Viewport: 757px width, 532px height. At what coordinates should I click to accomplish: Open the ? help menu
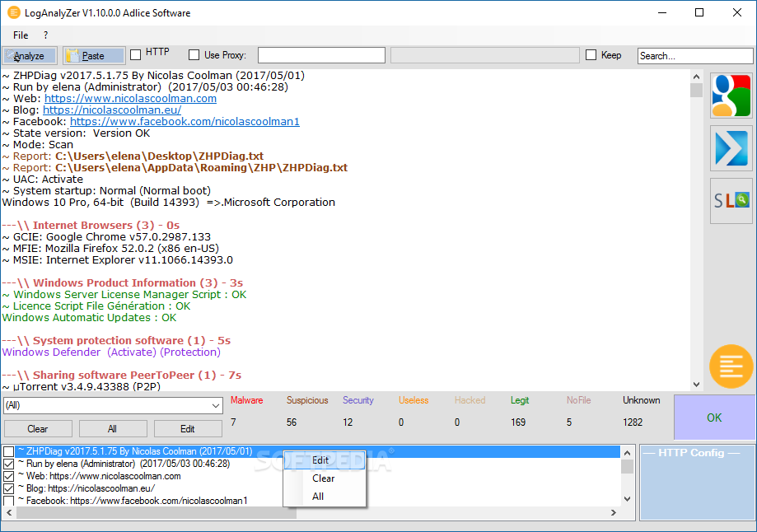coord(45,35)
